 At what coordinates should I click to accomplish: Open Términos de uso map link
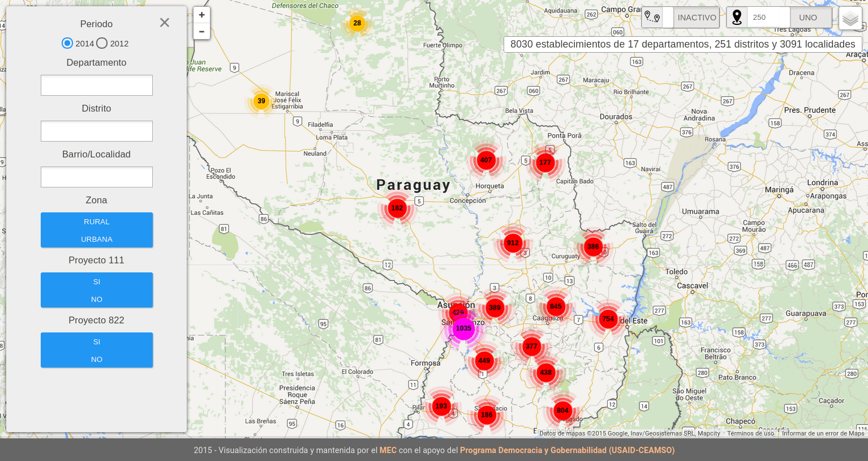750,433
